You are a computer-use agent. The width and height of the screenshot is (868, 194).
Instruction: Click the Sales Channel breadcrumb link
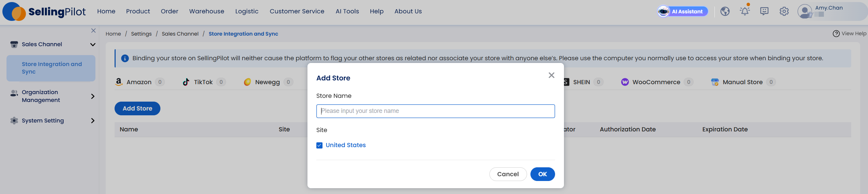(180, 34)
